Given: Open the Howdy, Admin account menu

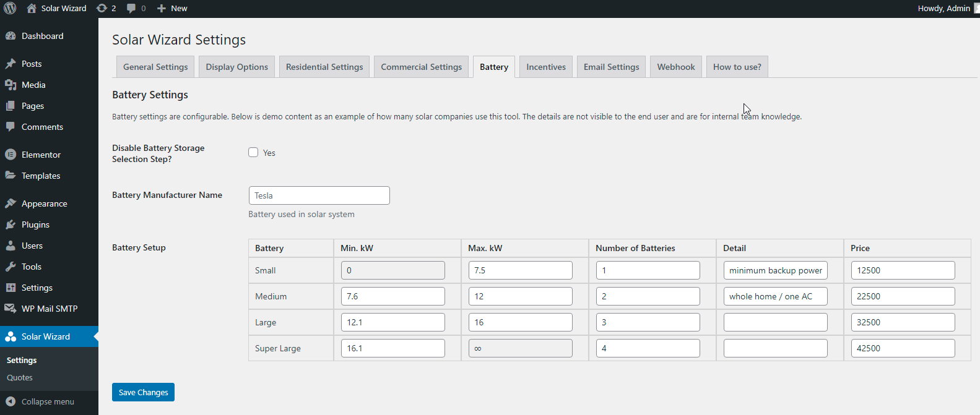Looking at the screenshot, I should tap(944, 8).
